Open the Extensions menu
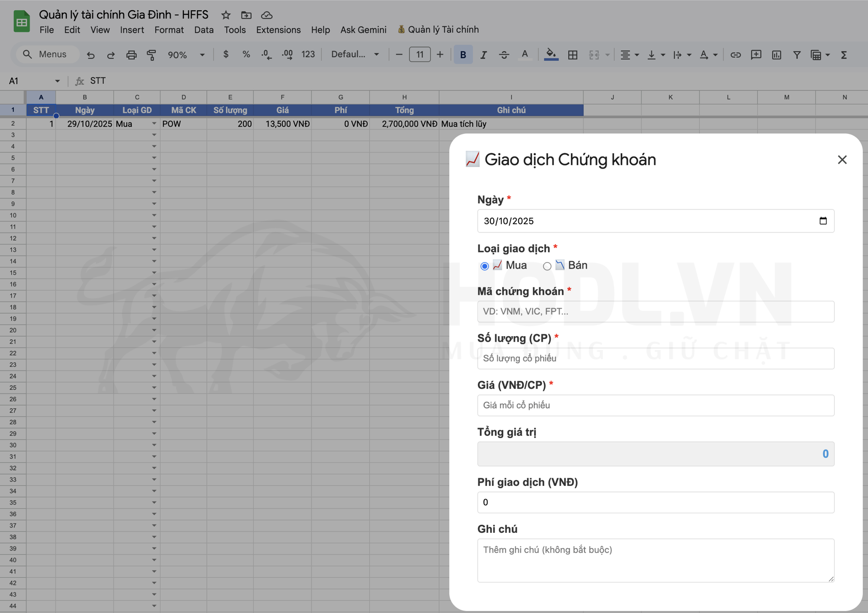 (278, 30)
